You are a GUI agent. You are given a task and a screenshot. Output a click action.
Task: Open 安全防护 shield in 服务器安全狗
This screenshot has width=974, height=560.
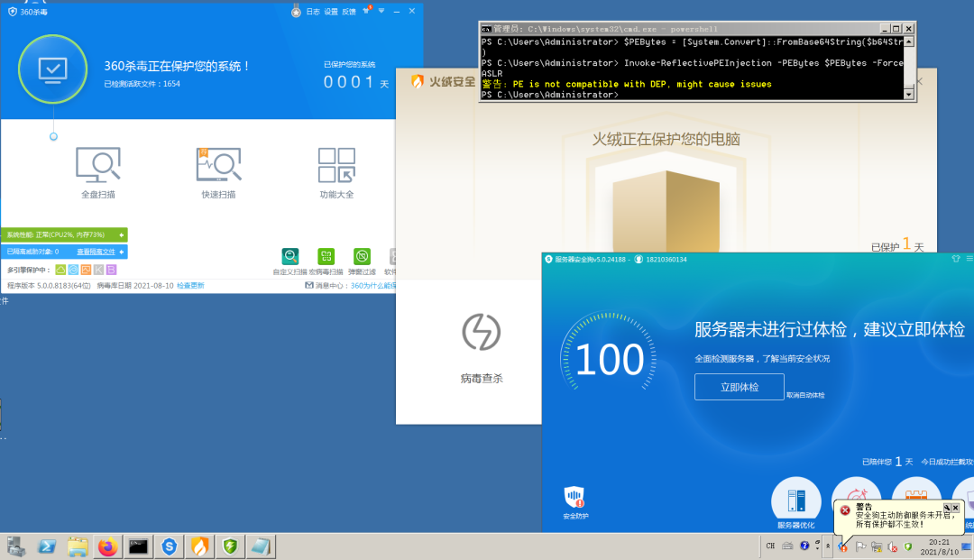(575, 502)
